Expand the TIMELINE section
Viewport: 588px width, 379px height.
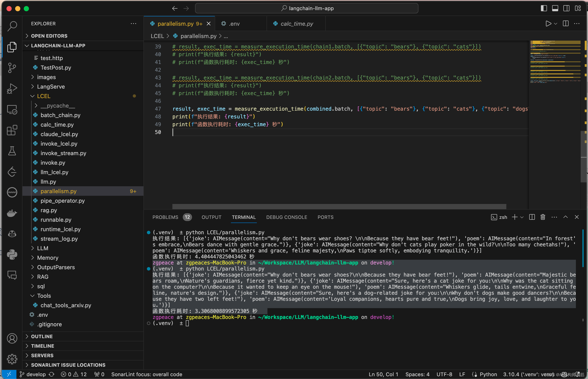(x=83, y=346)
